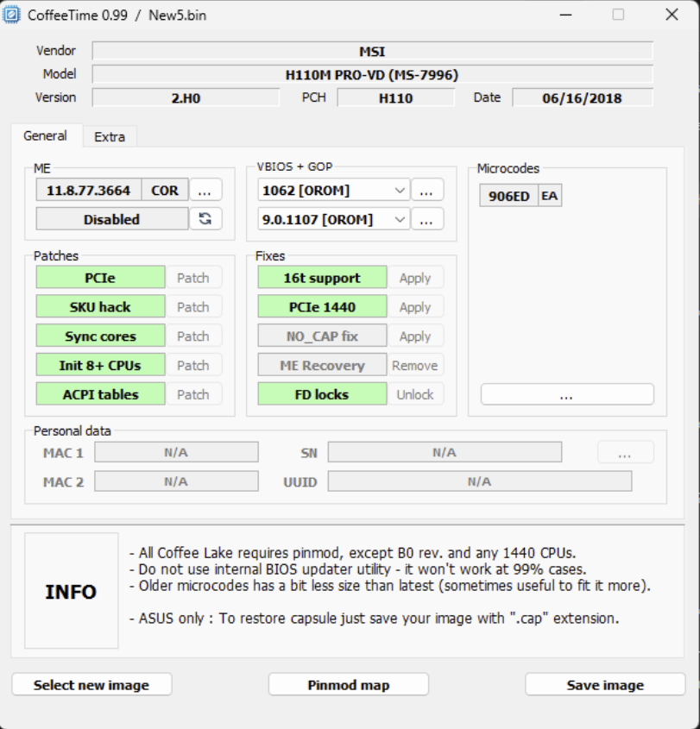Click the ellipsis button beside VBIOS 1062

[427, 191]
